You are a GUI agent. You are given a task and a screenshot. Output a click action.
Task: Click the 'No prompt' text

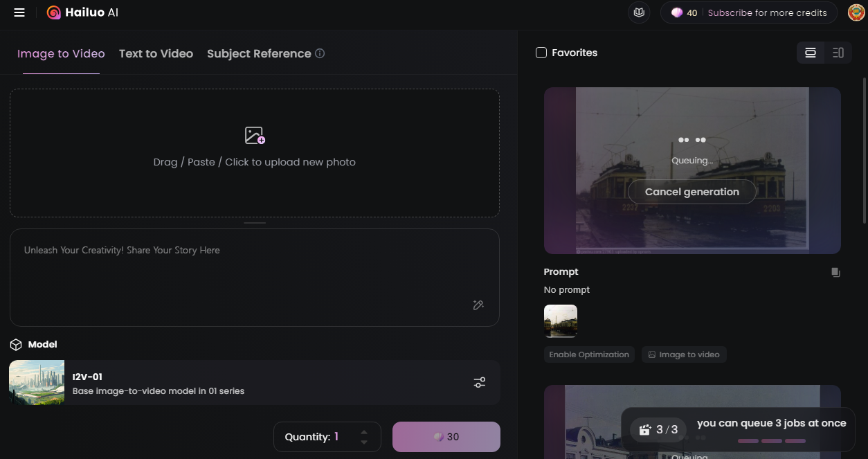click(567, 290)
